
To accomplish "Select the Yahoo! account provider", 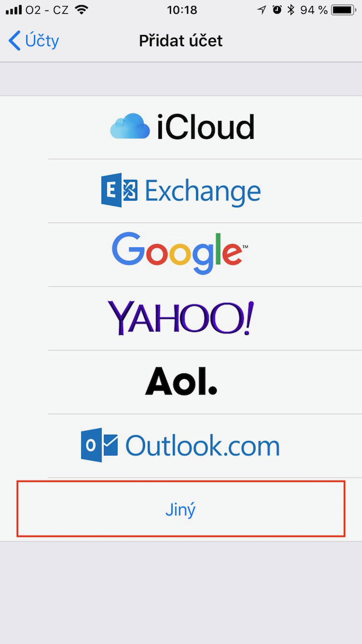I will (181, 318).
